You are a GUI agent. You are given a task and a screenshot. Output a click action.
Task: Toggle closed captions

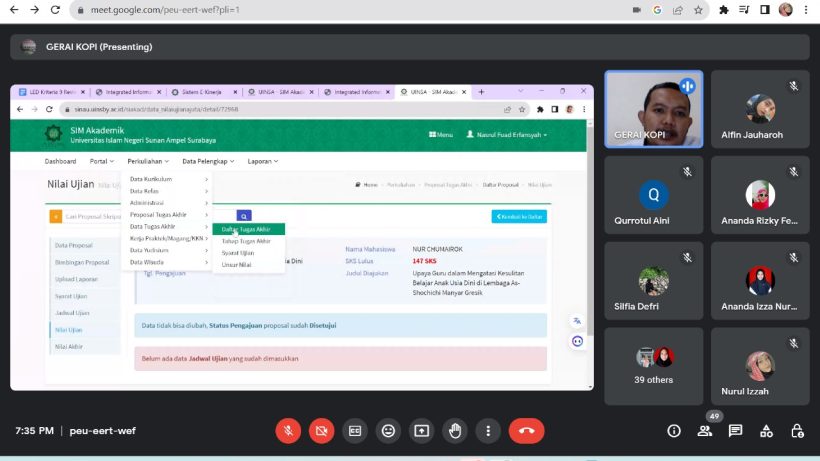(354, 431)
